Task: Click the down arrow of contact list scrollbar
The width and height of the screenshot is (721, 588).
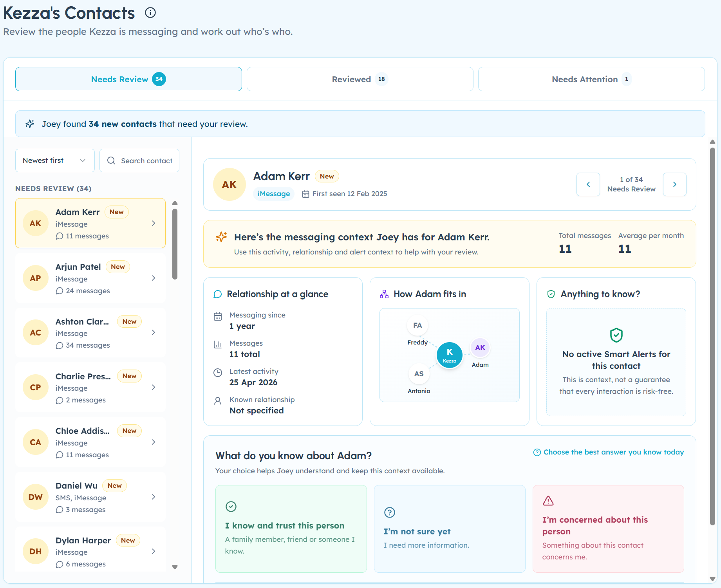Action: click(x=175, y=567)
